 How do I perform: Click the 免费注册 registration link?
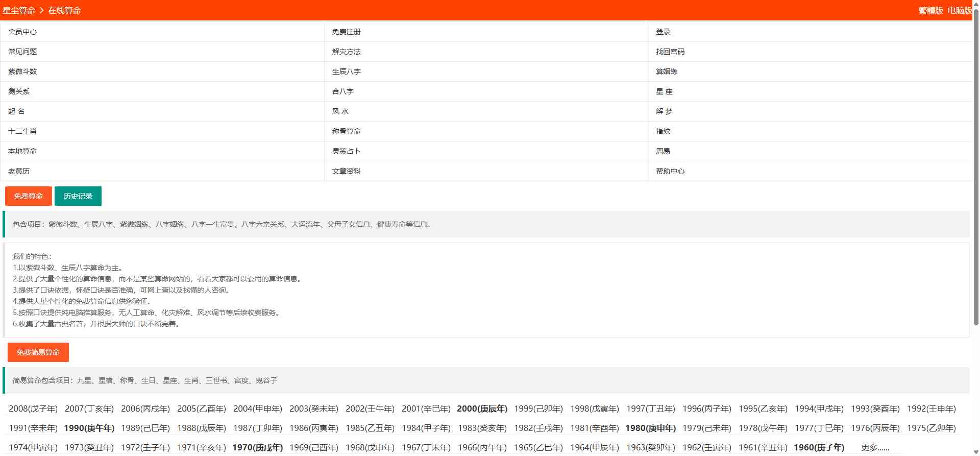[x=346, y=32]
